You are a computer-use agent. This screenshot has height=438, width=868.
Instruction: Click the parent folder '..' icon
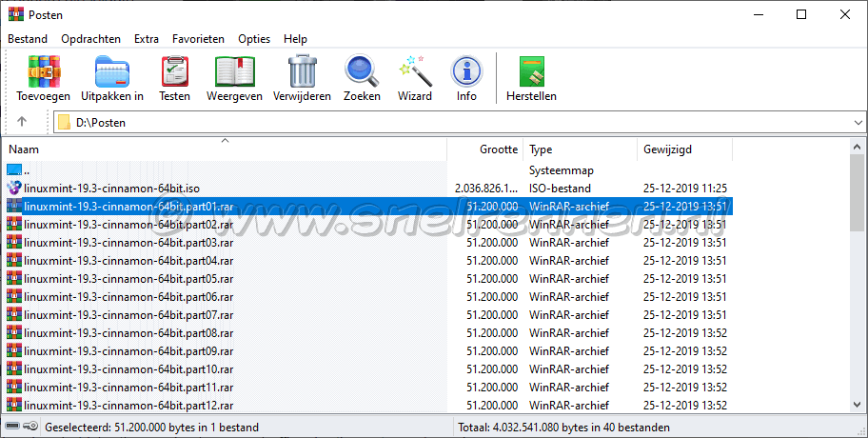click(x=14, y=169)
